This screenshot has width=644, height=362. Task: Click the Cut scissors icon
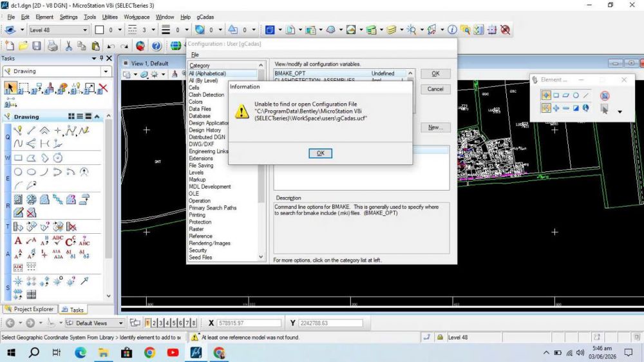[69, 46]
